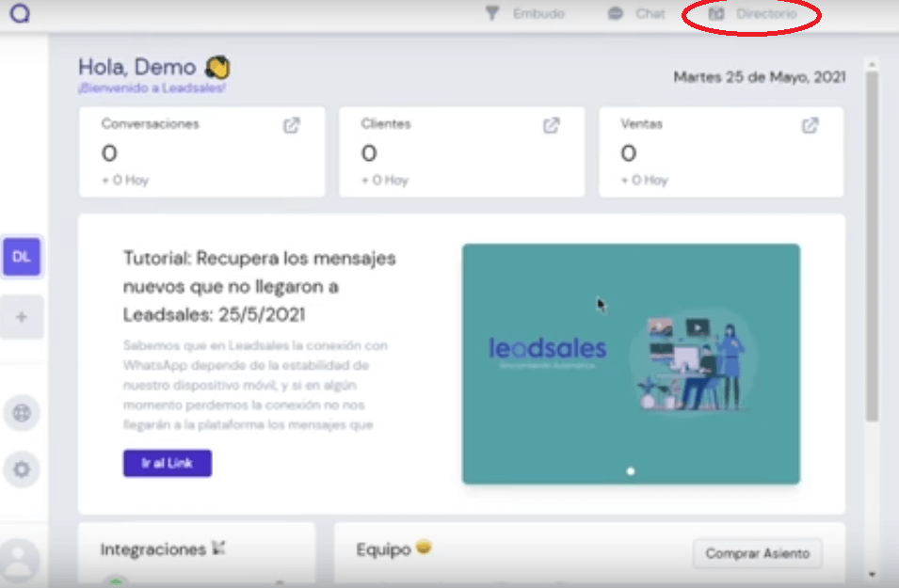The height and width of the screenshot is (588, 899).
Task: Open the Embudo funnel menu item
Action: (x=524, y=13)
